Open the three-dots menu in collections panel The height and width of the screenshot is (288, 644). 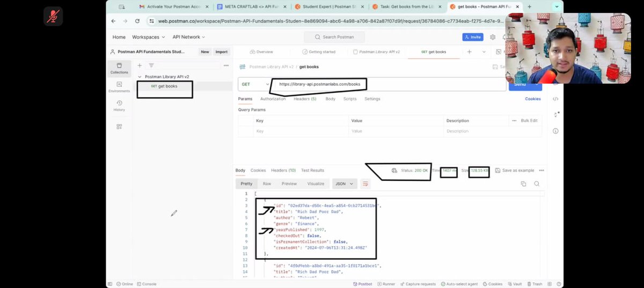click(x=225, y=65)
